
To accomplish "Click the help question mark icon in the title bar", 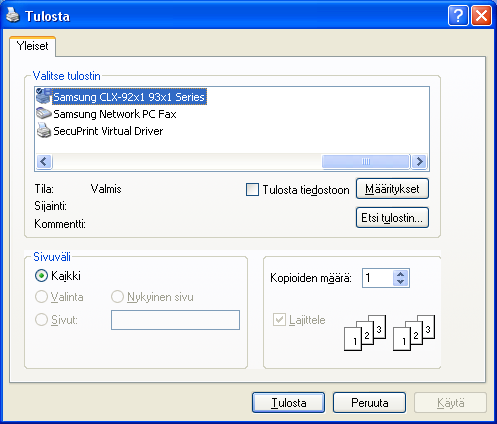I will coord(458,15).
